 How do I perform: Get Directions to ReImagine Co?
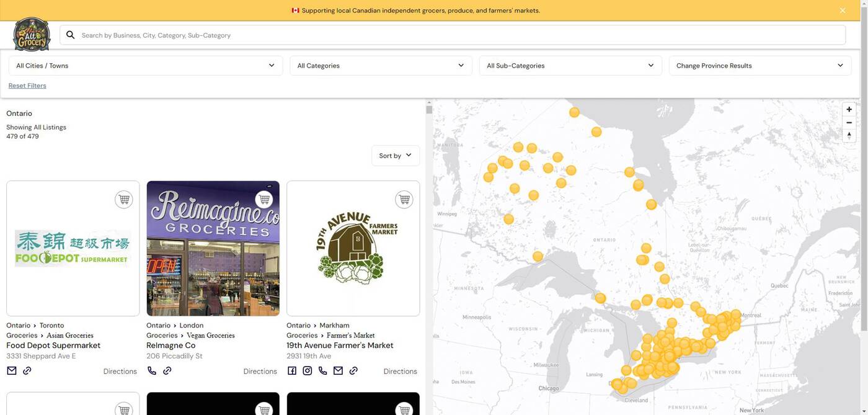[x=260, y=372]
